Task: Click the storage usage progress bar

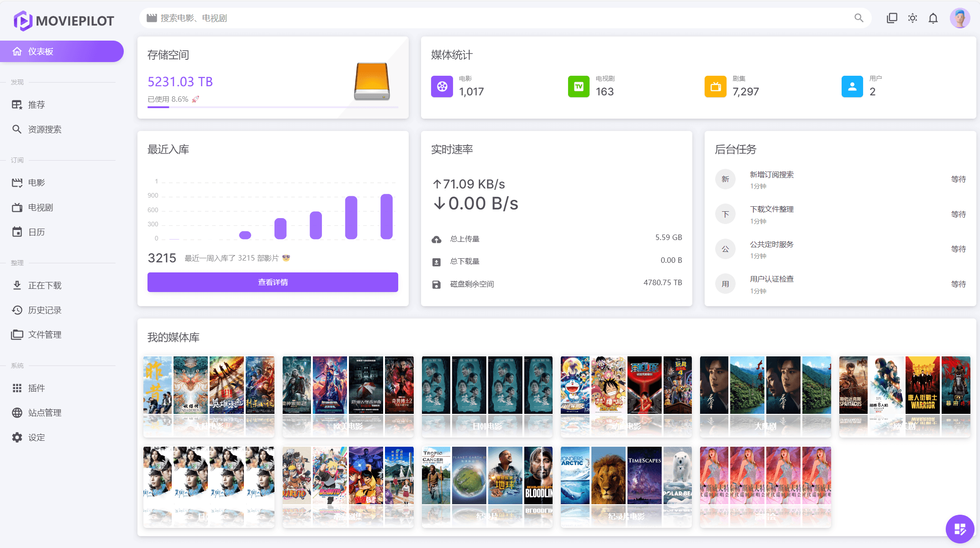Action: [x=273, y=107]
